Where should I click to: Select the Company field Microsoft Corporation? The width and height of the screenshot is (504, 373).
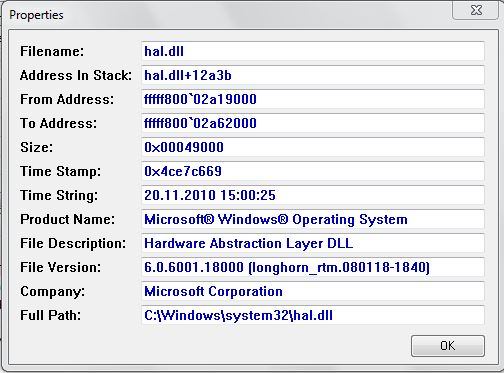(x=313, y=291)
